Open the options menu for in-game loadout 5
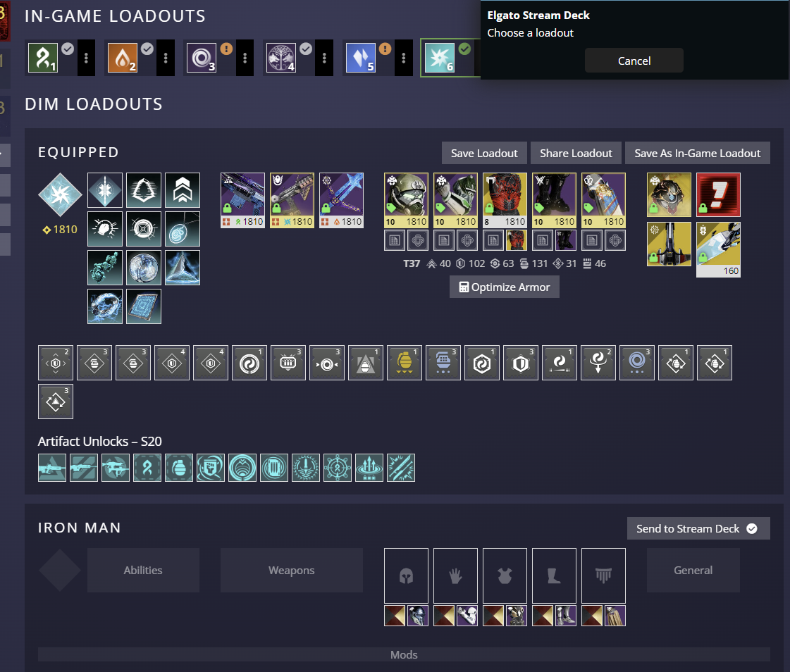The height and width of the screenshot is (672, 790). 403,58
